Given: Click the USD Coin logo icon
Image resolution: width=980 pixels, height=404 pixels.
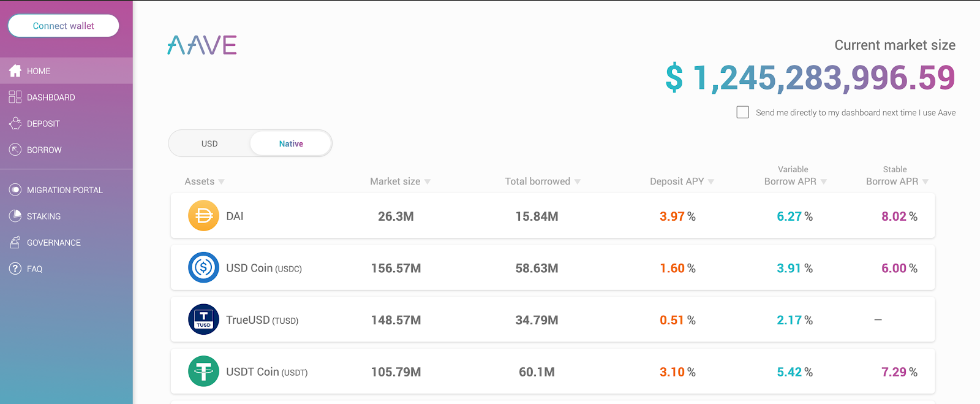Looking at the screenshot, I should tap(203, 268).
